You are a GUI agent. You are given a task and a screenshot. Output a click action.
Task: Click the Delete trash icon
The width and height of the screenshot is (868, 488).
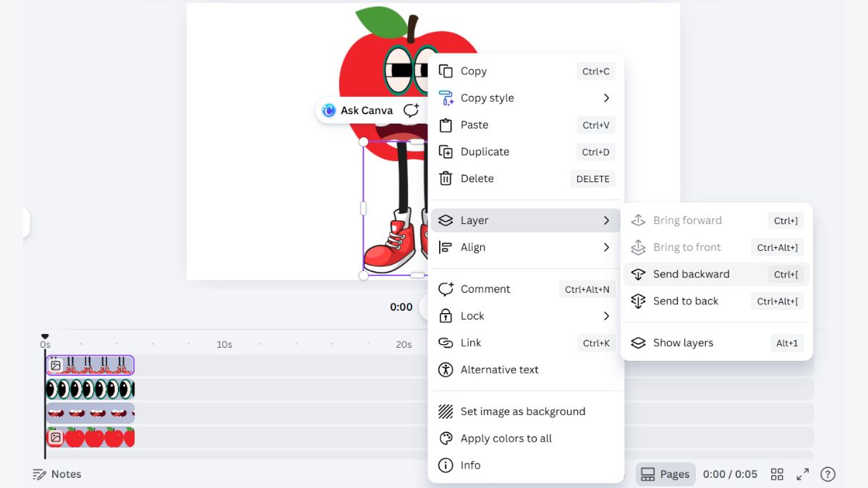tap(446, 179)
